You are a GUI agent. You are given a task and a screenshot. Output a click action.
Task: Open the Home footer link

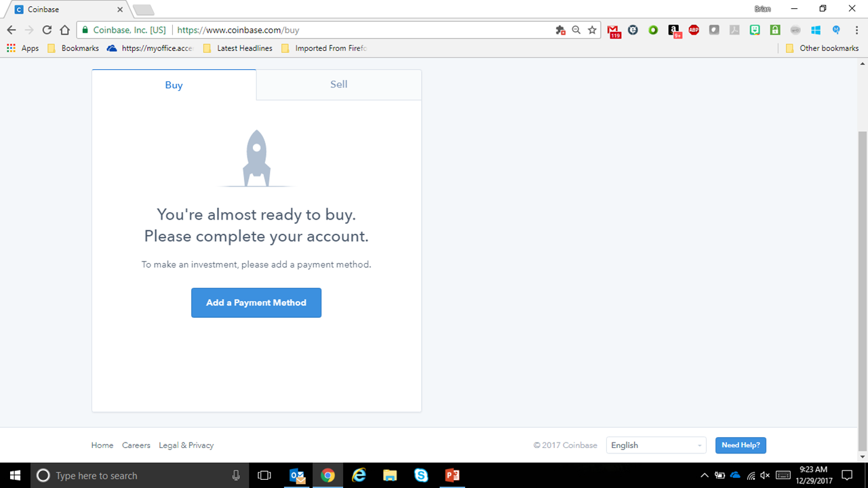[x=102, y=445]
